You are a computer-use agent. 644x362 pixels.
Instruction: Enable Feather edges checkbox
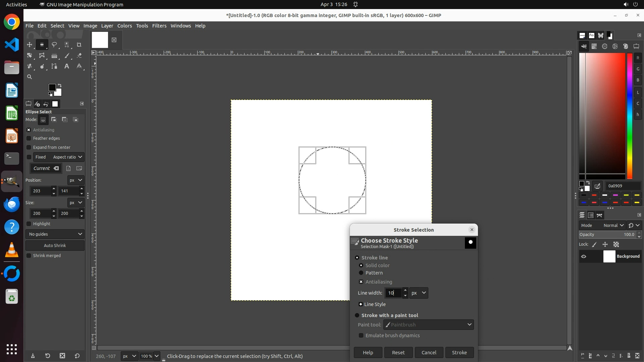point(29,138)
